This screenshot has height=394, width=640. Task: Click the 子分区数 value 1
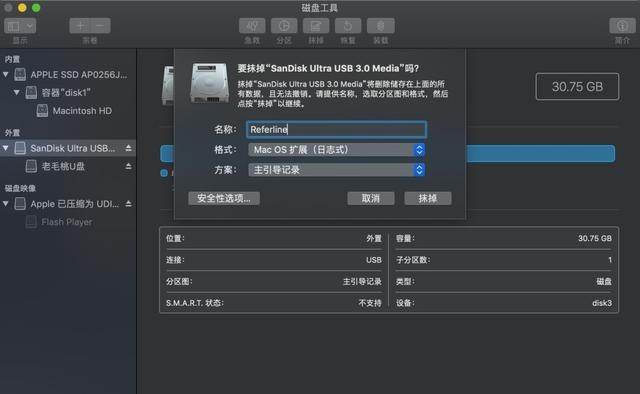point(610,260)
